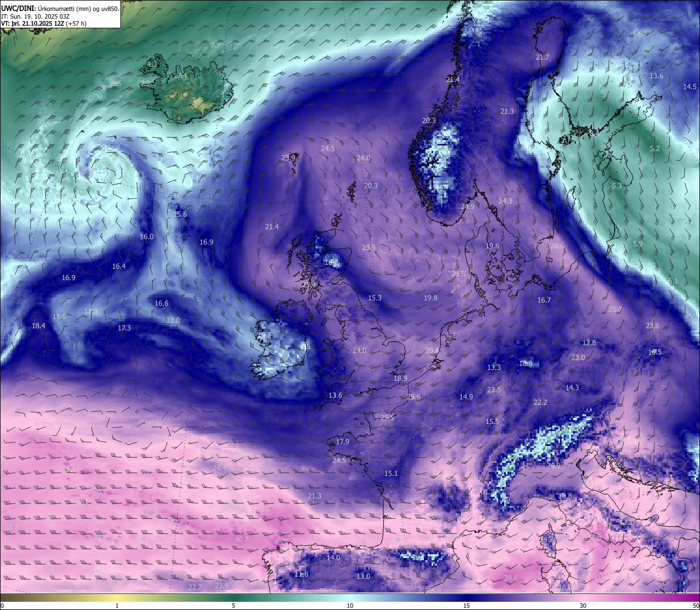Click the 5.3 value on the map

[x=617, y=185]
